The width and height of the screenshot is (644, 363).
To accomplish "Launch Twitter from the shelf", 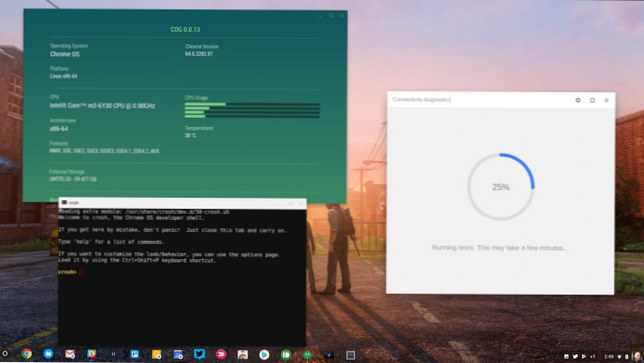I will pos(200,354).
